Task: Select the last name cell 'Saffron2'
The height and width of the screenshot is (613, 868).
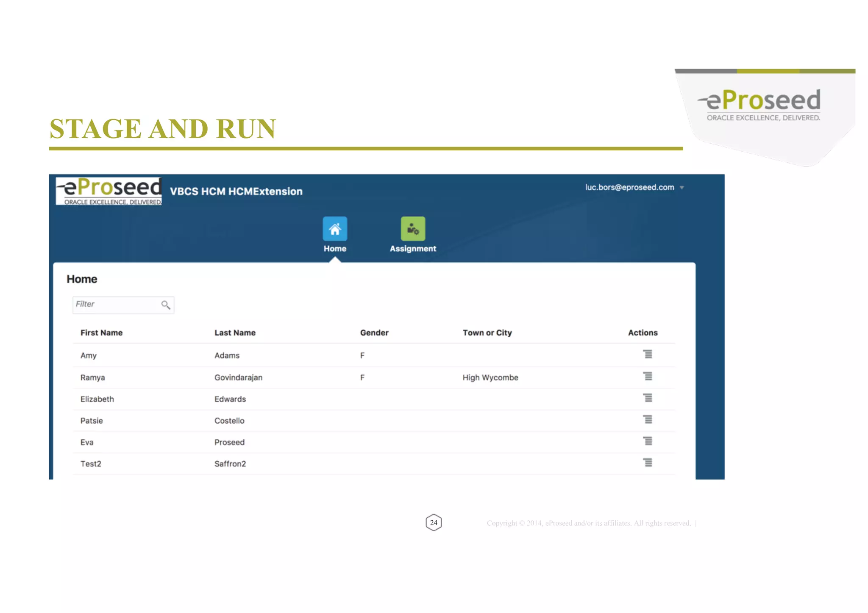Action: pos(230,464)
